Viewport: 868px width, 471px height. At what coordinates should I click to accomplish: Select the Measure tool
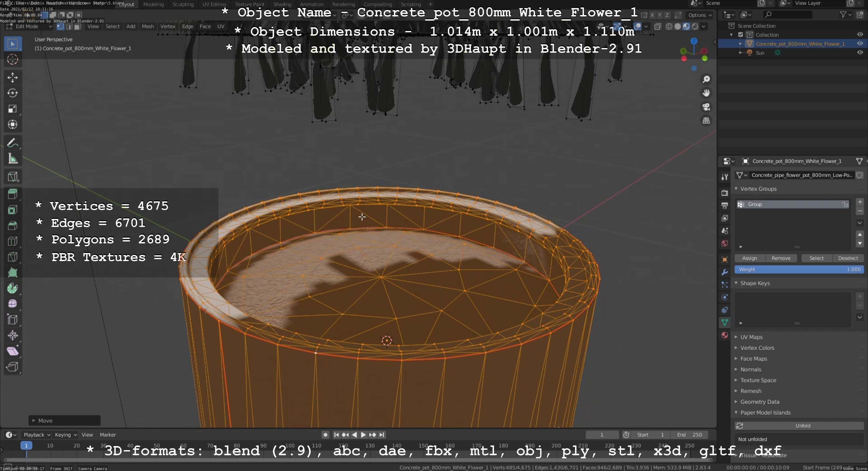[x=12, y=158]
